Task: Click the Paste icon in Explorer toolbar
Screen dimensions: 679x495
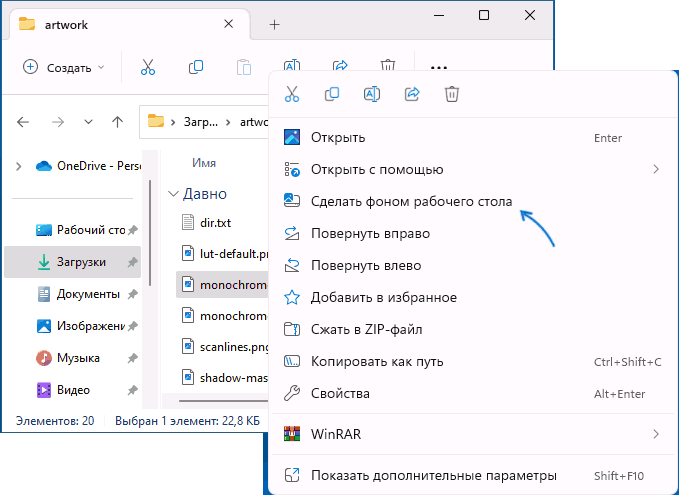Action: point(244,67)
